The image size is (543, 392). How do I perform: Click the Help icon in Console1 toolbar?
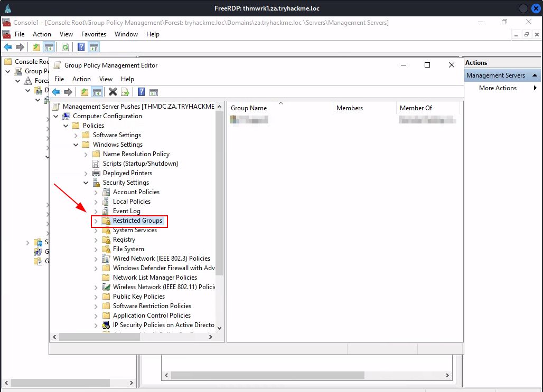click(81, 47)
